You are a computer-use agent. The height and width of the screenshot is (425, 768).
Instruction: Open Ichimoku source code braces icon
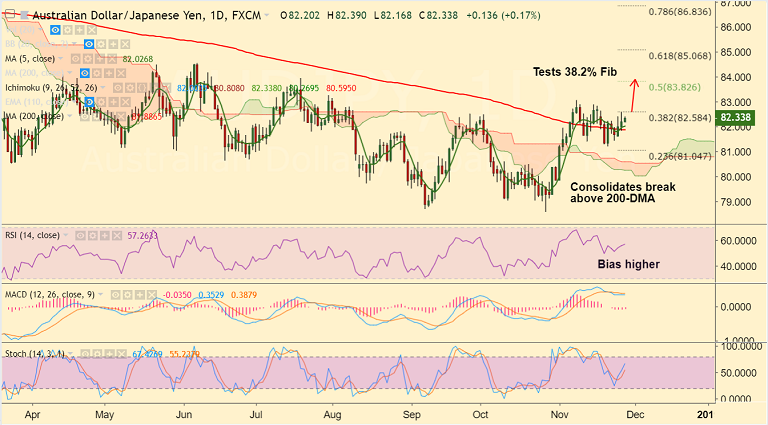pos(142,88)
